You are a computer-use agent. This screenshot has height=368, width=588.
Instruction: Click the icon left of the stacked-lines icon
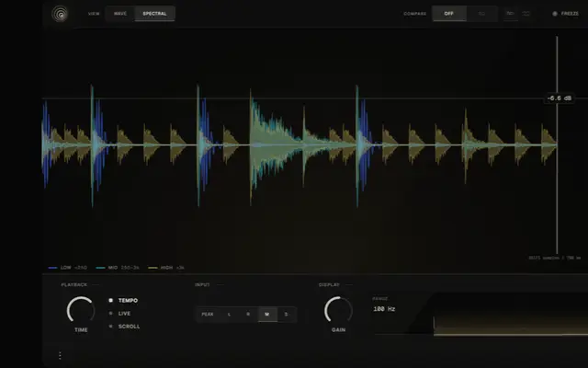(x=510, y=14)
